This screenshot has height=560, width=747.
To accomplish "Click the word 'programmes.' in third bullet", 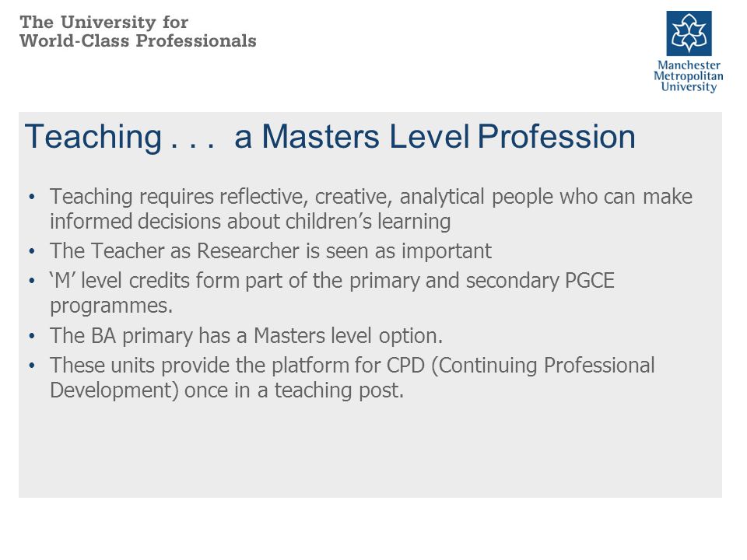I will click(x=111, y=306).
